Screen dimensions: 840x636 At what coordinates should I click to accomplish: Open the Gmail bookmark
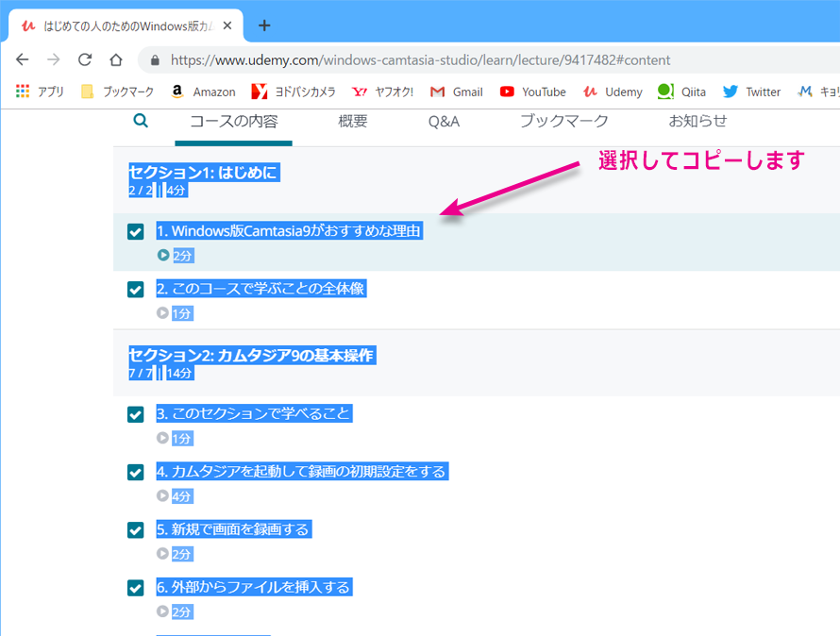[x=457, y=92]
